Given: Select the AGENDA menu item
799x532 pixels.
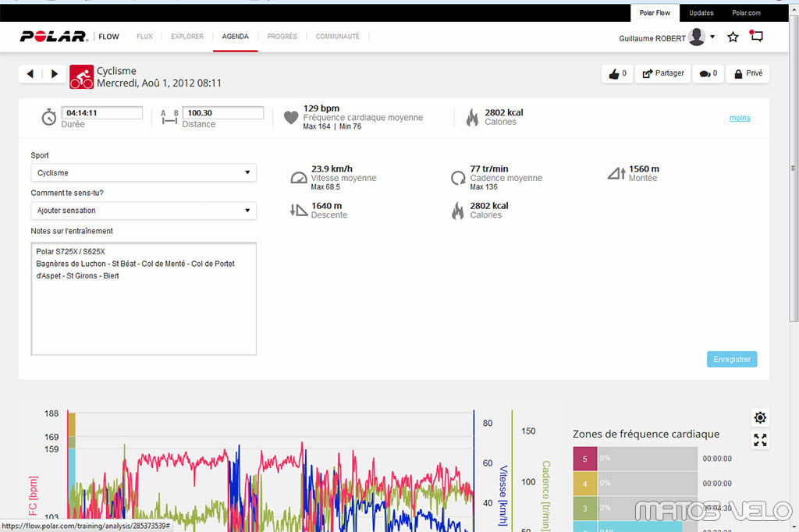Looking at the screenshot, I should 236,37.
